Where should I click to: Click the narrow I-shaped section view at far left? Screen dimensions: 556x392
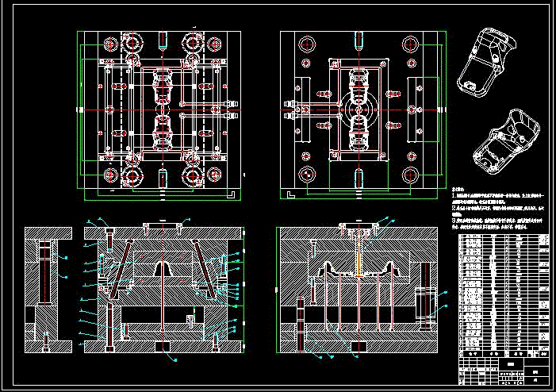(x=48, y=290)
